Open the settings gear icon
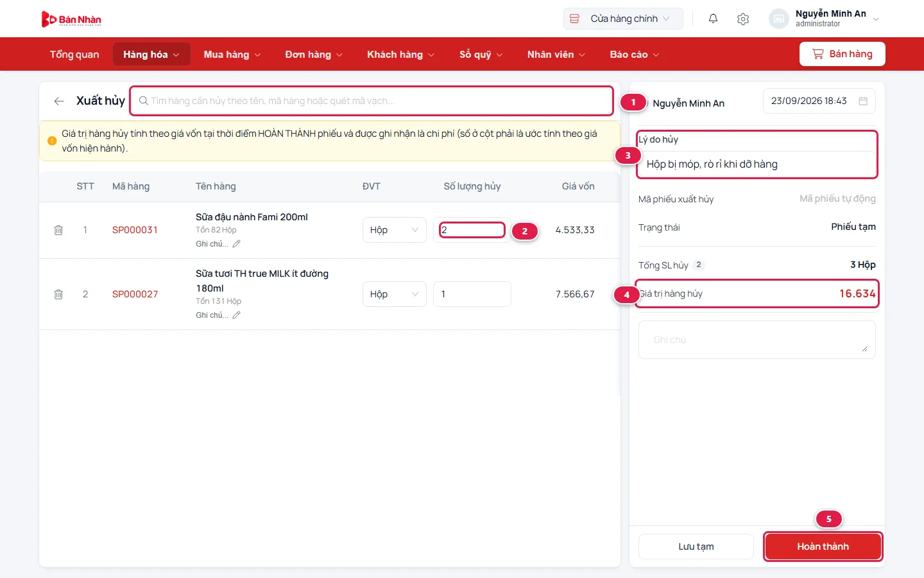 [x=743, y=19]
